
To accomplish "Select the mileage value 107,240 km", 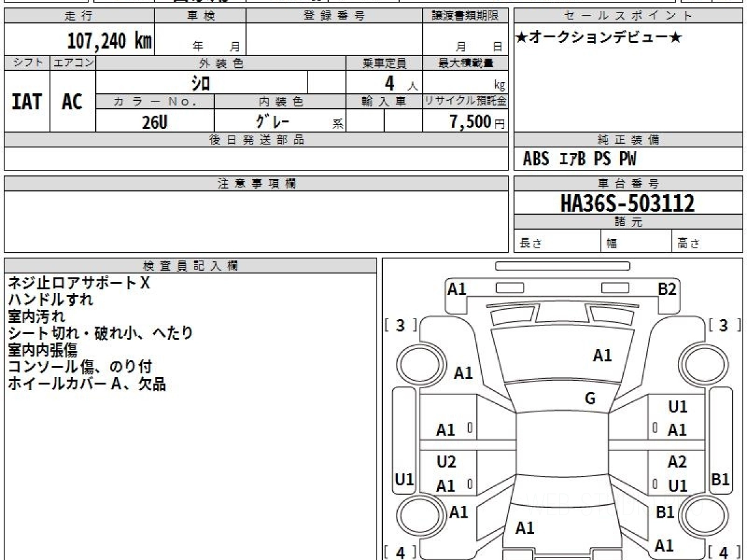I will point(110,41).
